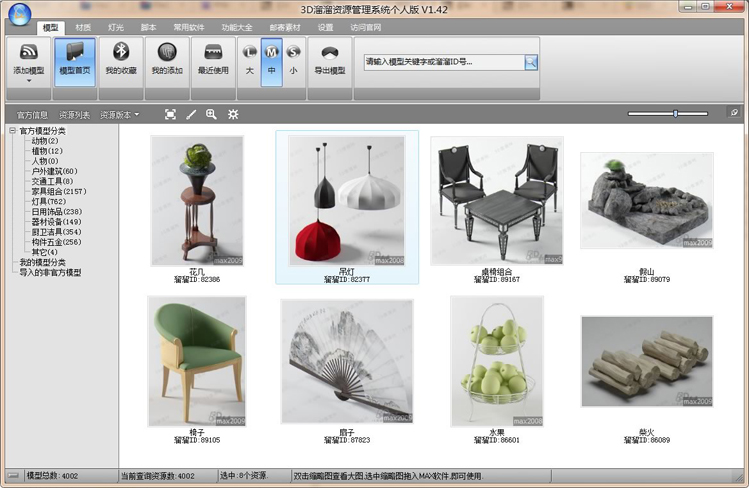The width and height of the screenshot is (749, 488).
Task: Expand the 添加模型 dropdown arrow
Action: 29,81
